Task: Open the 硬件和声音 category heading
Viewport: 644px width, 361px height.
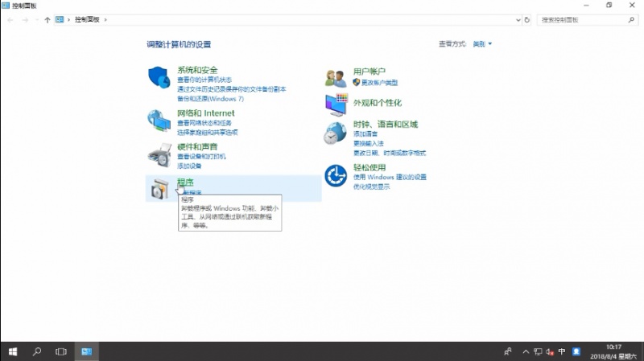Action: pos(197,147)
